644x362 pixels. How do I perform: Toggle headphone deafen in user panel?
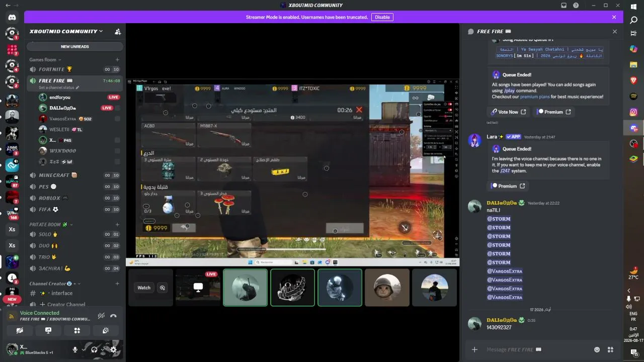point(94,350)
